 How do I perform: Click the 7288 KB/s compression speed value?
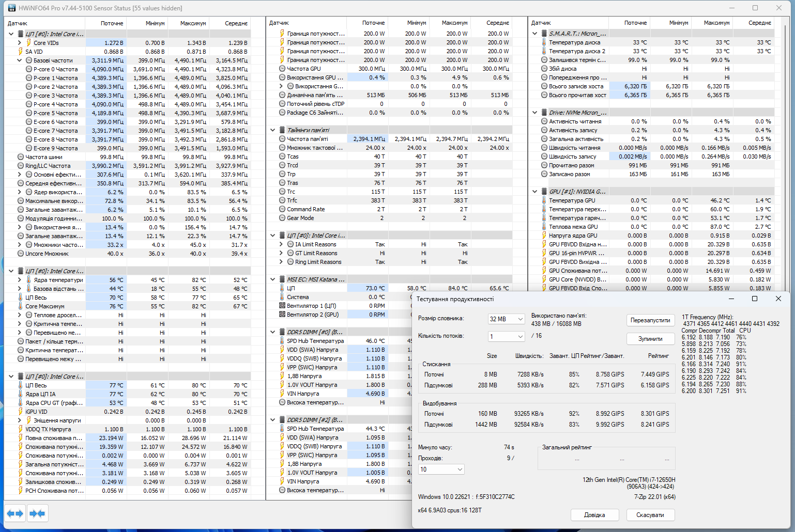[530, 374]
